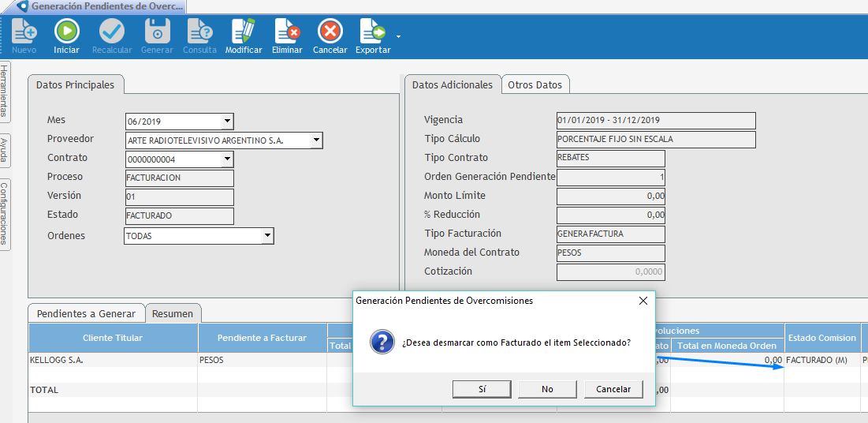Click the Generar save icon

[x=157, y=32]
